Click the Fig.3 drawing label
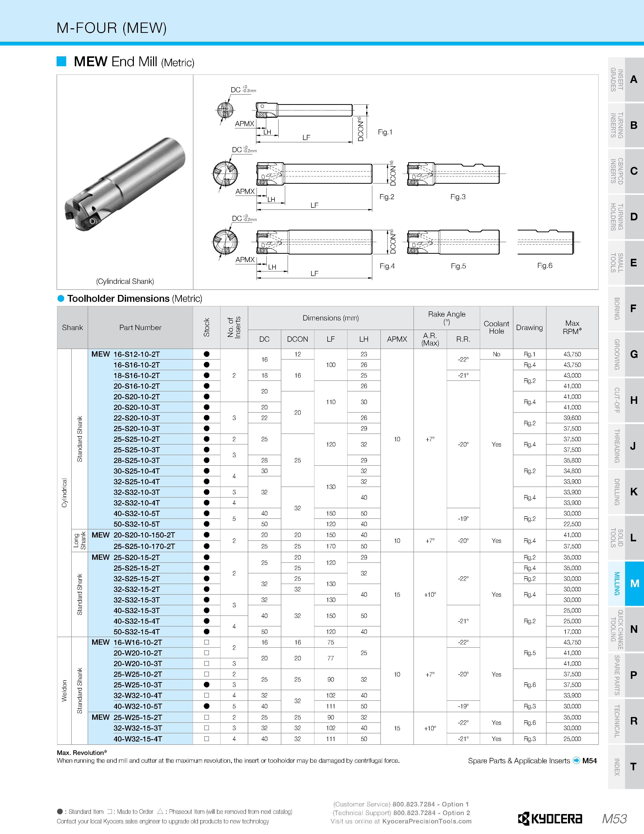The image size is (644, 834). point(458,197)
